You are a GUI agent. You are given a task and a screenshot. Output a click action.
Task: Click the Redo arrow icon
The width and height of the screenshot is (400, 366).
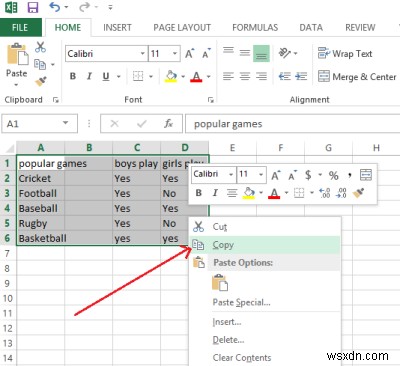[x=85, y=7]
